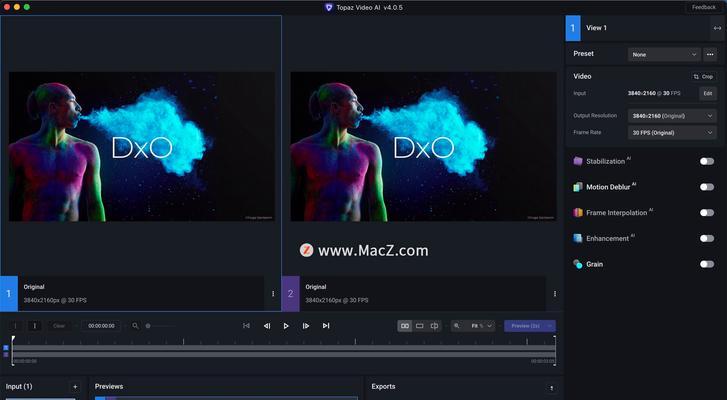Viewport: 727px width, 400px height.
Task: Click the blue upper timeline track bar
Action: pos(284,348)
